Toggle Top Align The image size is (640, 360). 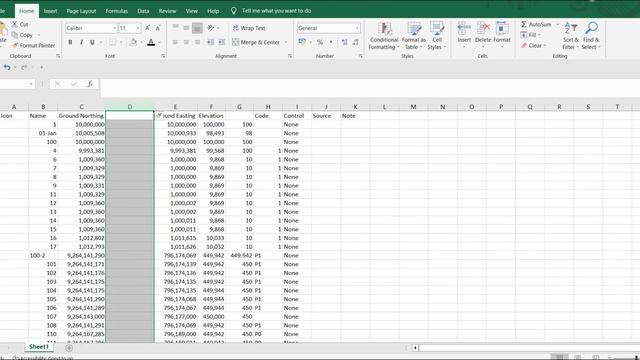pos(175,28)
